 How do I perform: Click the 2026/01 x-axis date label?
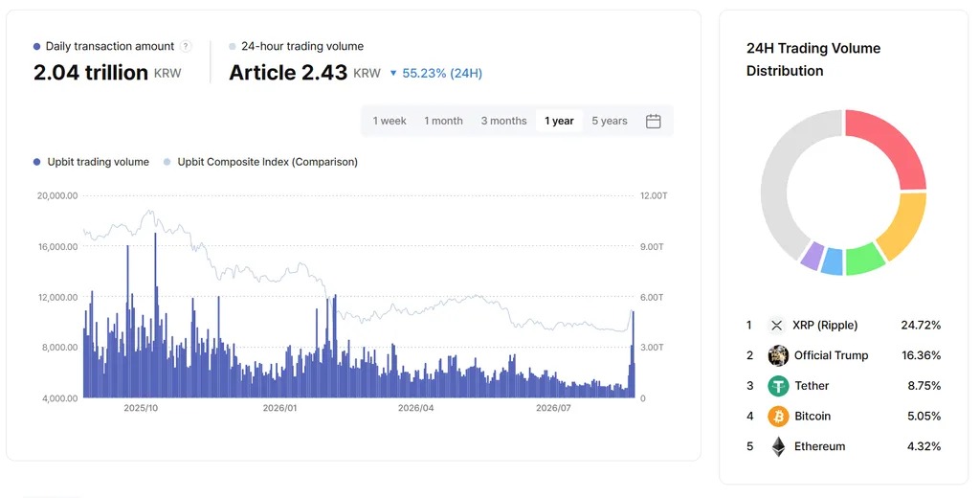coord(279,408)
